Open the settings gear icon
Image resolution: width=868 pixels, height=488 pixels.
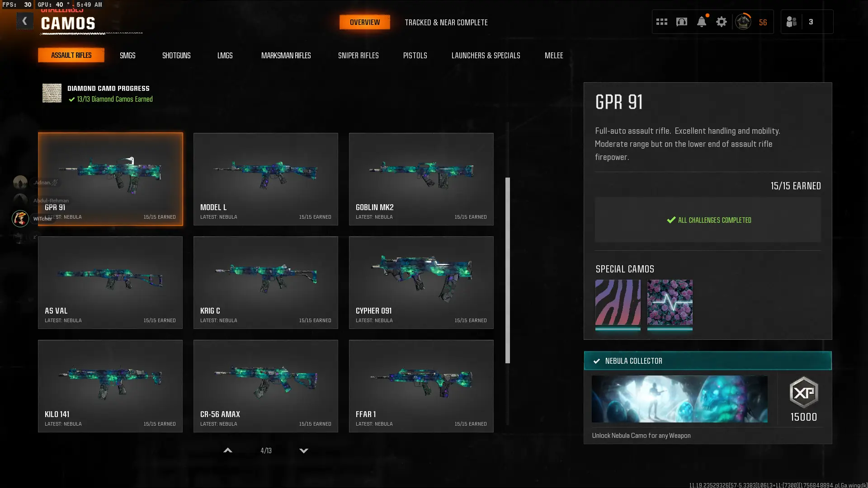(x=722, y=22)
